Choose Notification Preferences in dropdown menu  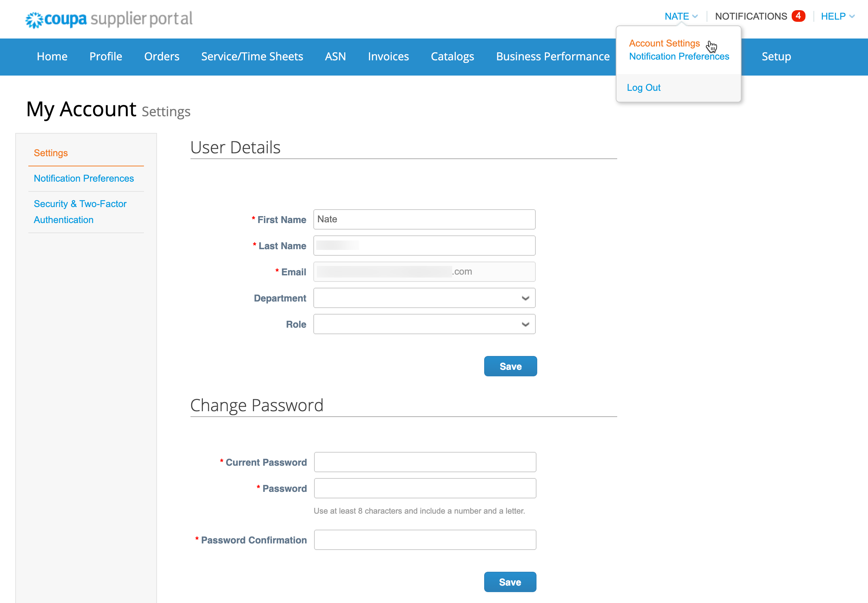tap(679, 56)
